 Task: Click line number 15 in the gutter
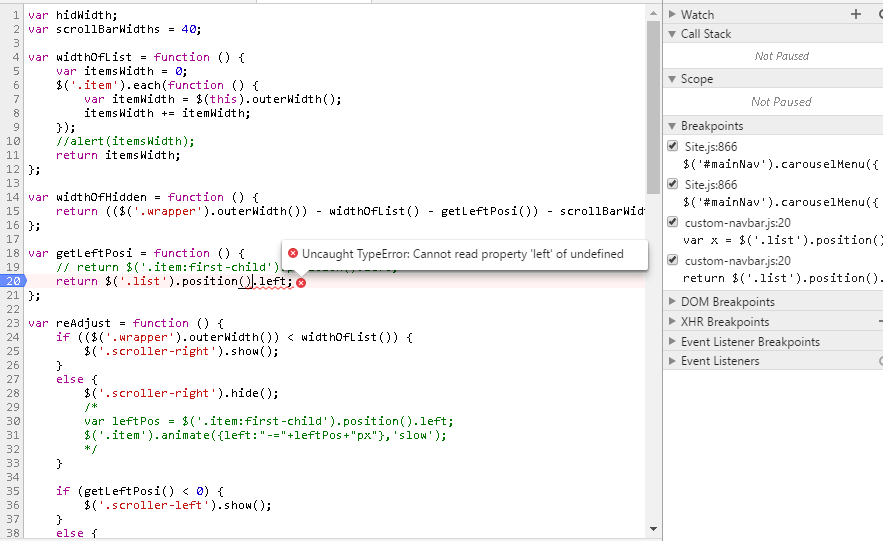(x=13, y=211)
